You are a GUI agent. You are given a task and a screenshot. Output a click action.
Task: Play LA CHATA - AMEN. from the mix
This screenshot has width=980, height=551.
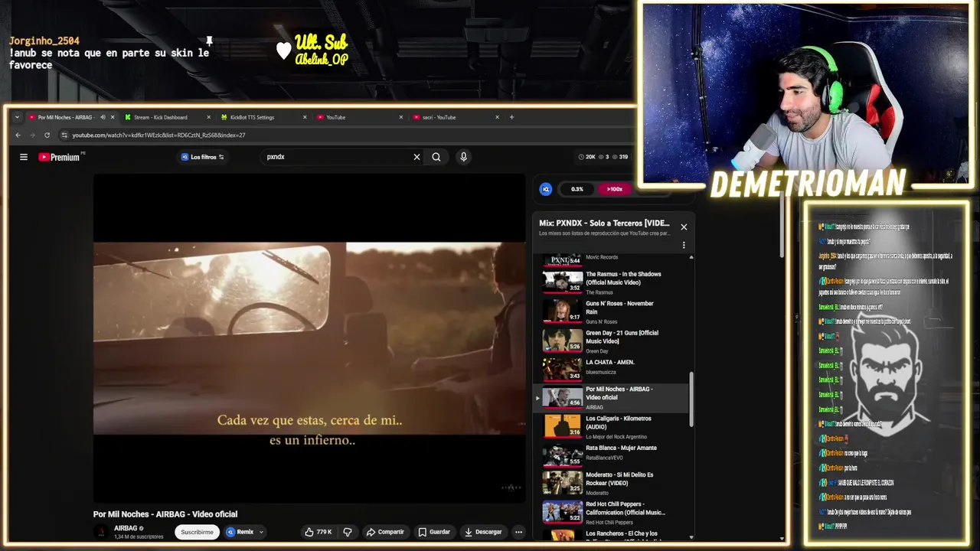coord(612,370)
